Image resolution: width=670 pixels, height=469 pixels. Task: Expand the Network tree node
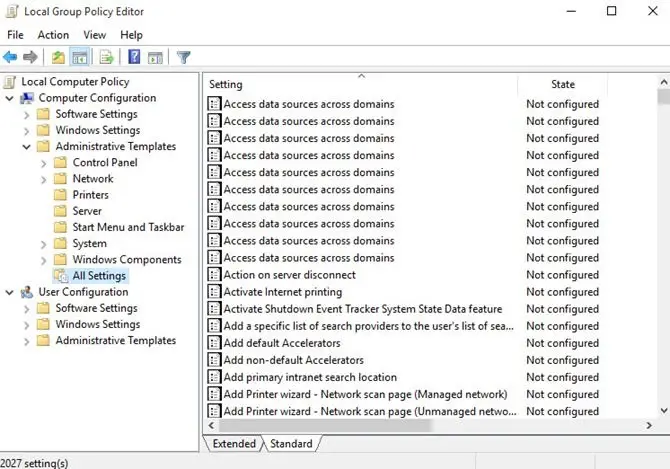tap(44, 180)
